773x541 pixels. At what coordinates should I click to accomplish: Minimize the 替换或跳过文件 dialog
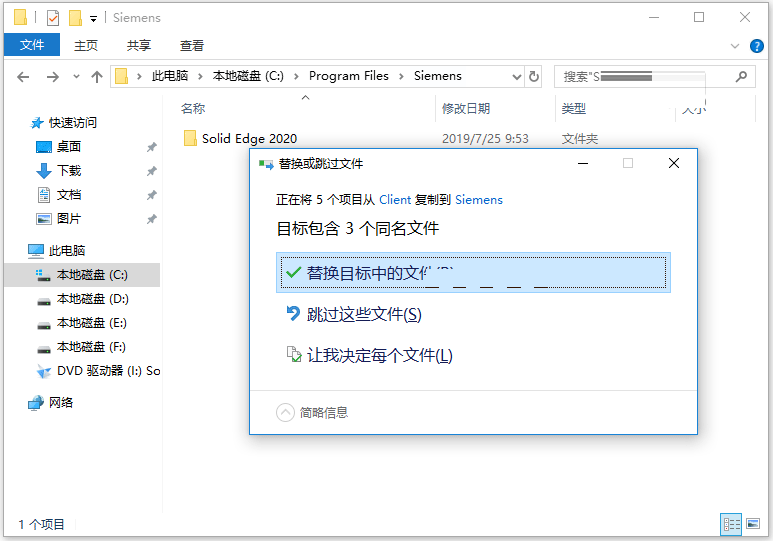583,163
